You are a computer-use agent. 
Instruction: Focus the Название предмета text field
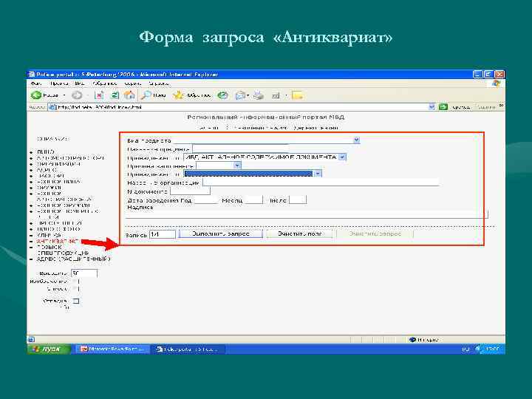(x=241, y=149)
